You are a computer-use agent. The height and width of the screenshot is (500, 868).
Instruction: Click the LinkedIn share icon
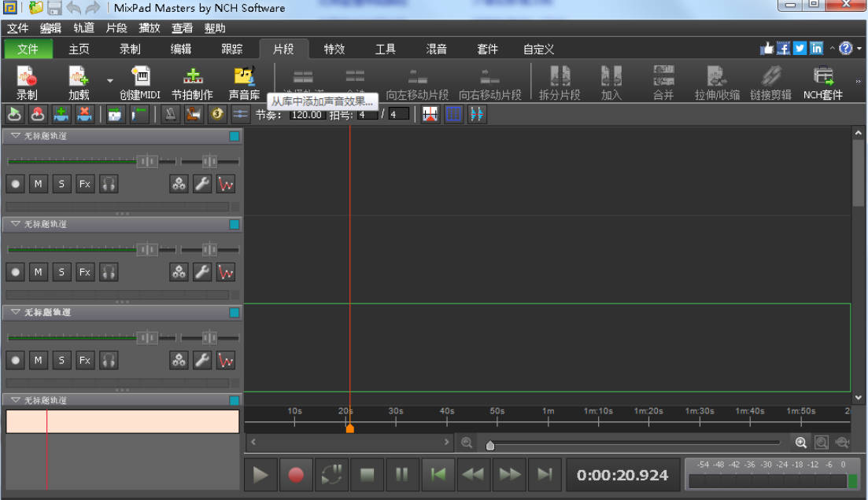pos(817,49)
